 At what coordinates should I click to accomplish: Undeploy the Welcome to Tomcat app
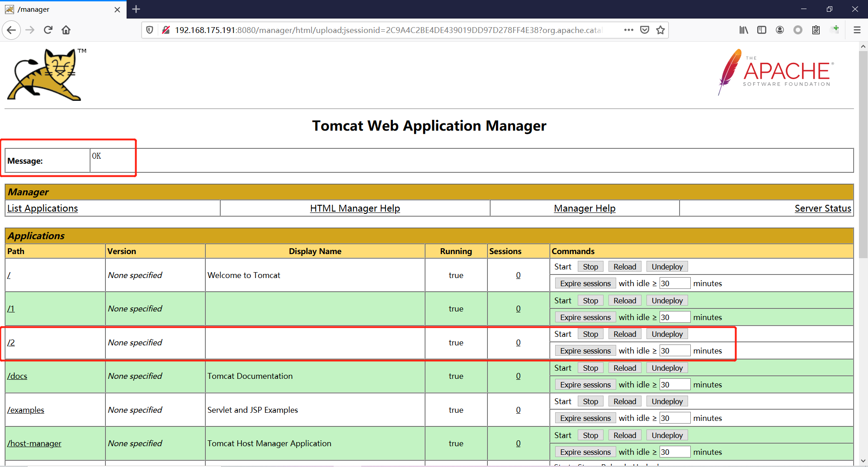click(x=667, y=267)
